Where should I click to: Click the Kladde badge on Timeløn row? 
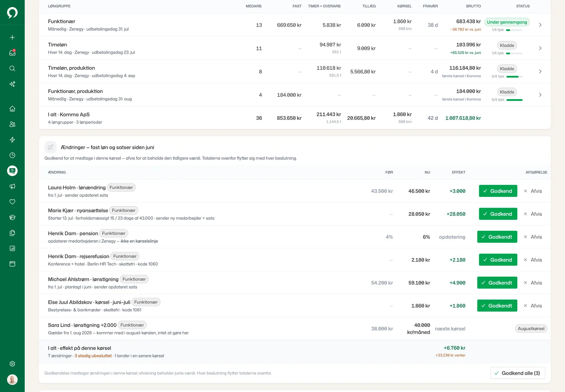coord(507,45)
